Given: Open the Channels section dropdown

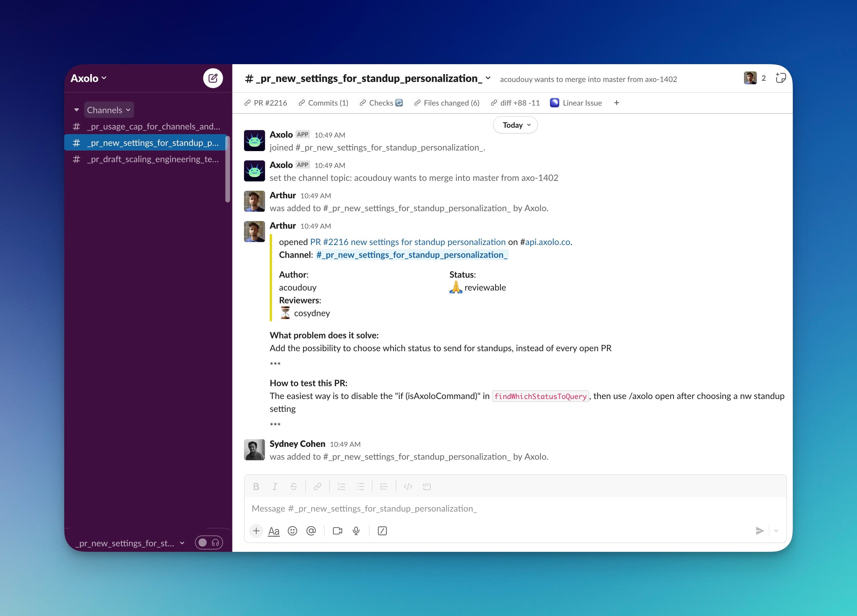Looking at the screenshot, I should click(x=109, y=110).
